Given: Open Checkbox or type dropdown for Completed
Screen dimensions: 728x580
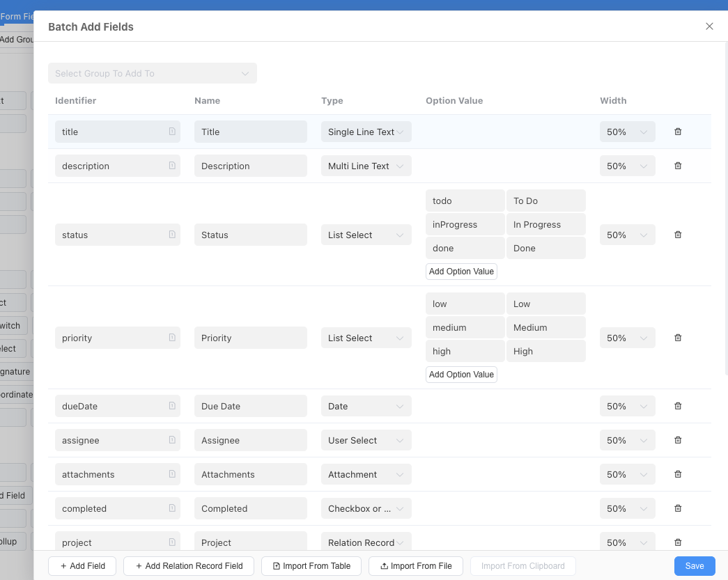Looking at the screenshot, I should [x=366, y=508].
